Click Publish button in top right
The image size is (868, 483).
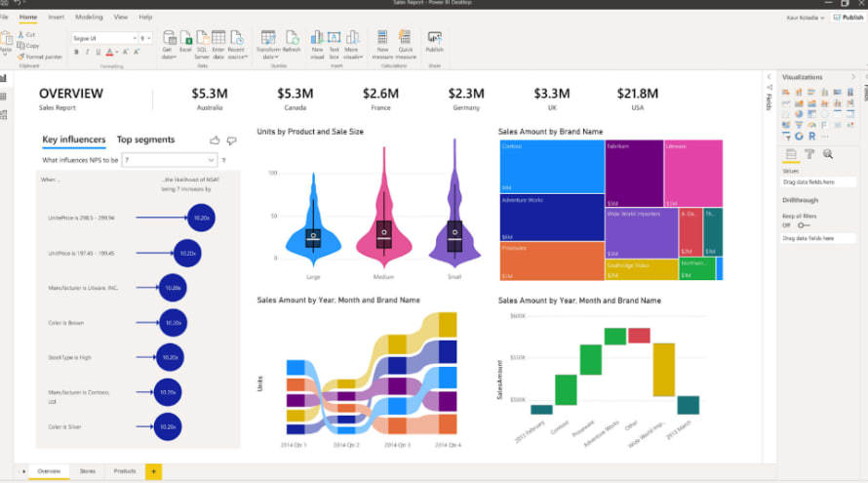847,18
